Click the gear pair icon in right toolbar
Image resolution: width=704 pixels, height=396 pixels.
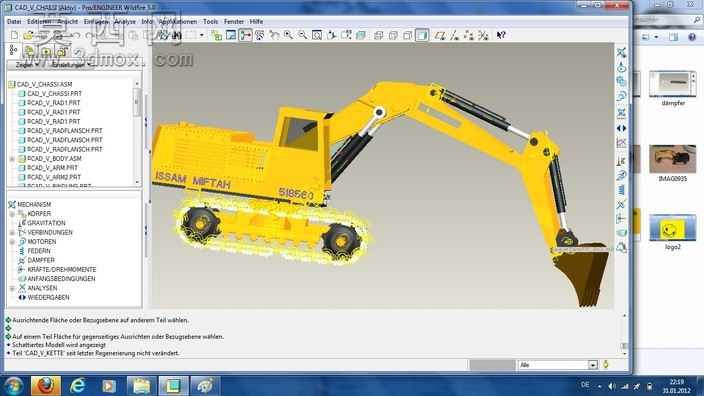pos(621,82)
